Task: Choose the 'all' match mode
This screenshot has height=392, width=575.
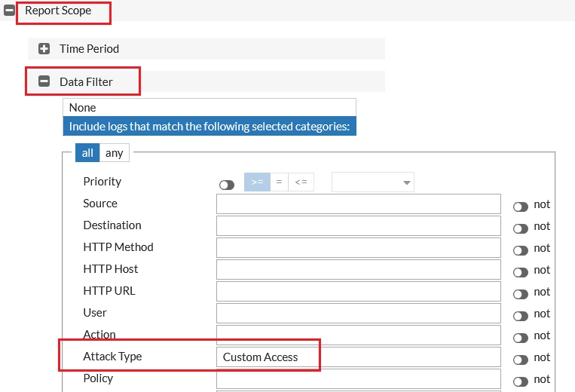Action: (x=87, y=152)
